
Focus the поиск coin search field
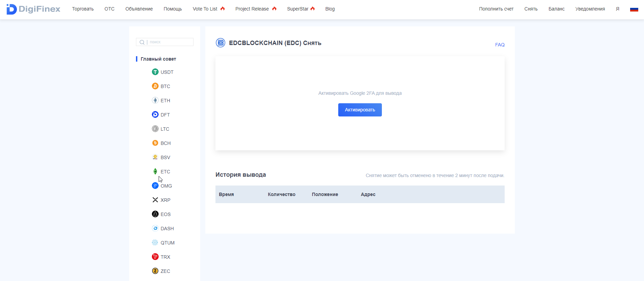click(165, 42)
